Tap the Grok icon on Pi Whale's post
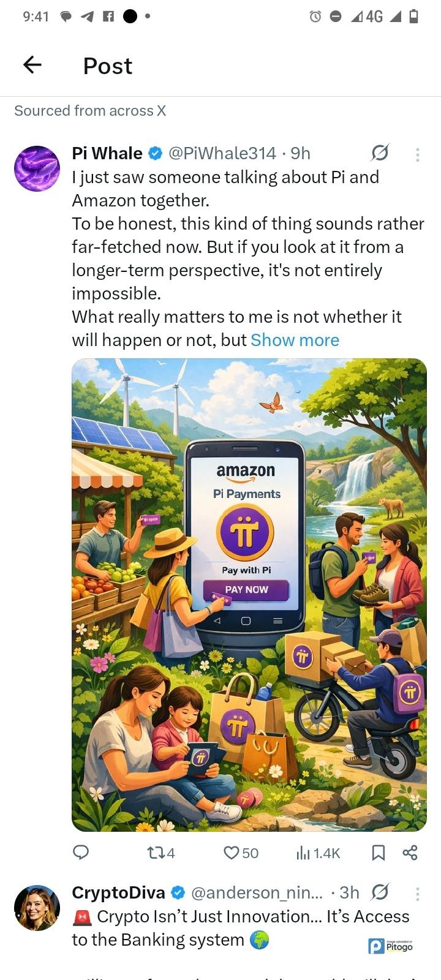The height and width of the screenshot is (980, 441). 380,153
